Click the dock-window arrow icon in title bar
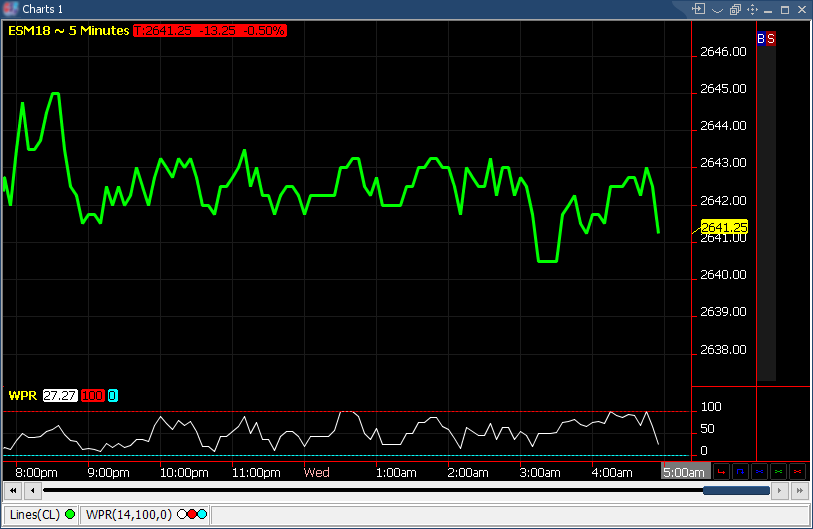This screenshot has width=813, height=529. 698,9
